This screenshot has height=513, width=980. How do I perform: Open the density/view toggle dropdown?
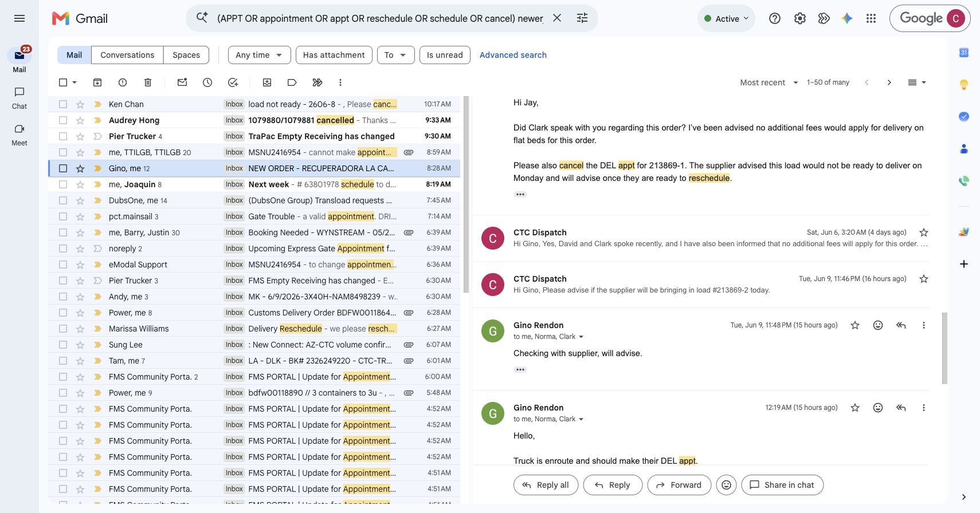917,82
